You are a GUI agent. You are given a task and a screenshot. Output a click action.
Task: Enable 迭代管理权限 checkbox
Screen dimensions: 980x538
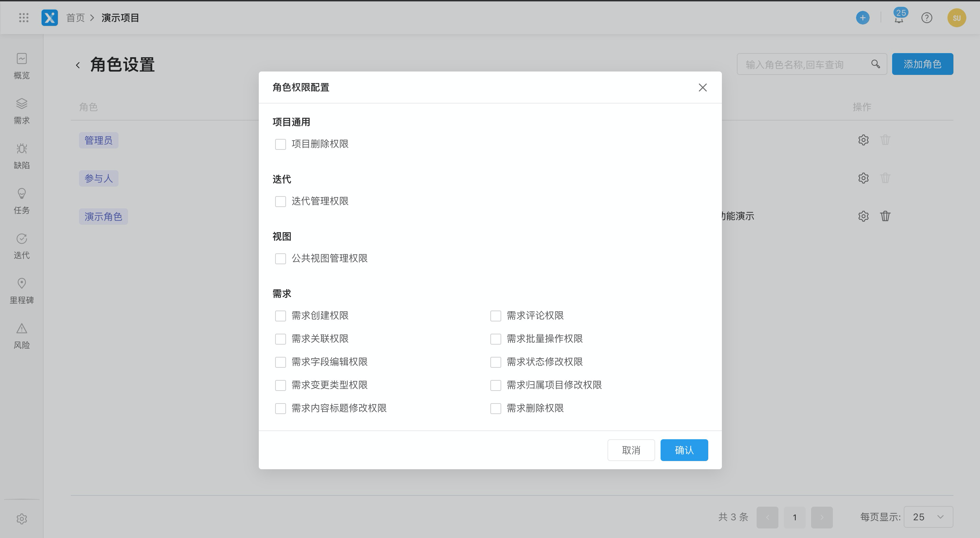pos(280,201)
